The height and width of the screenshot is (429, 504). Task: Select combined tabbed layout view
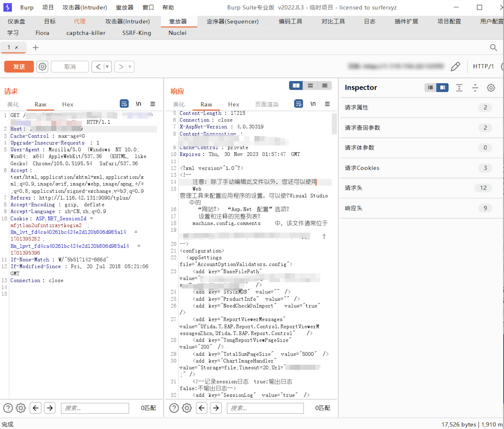pyautogui.click(x=325, y=86)
